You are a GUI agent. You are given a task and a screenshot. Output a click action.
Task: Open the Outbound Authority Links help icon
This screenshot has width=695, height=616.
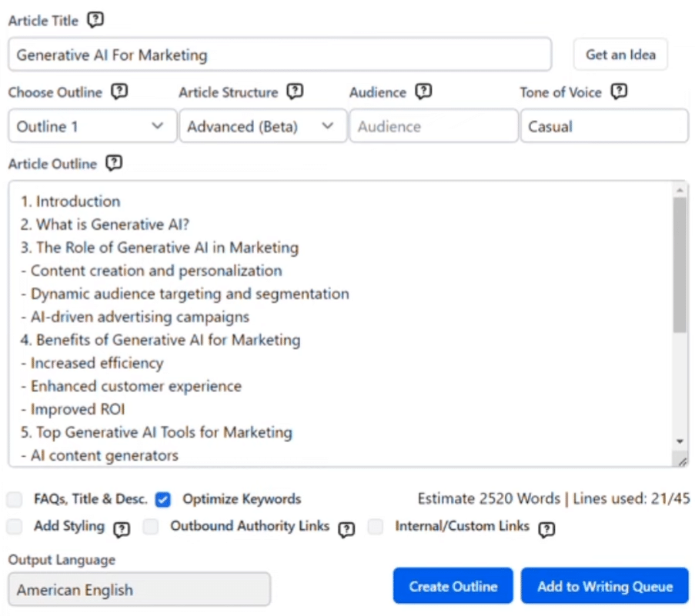[x=346, y=529]
